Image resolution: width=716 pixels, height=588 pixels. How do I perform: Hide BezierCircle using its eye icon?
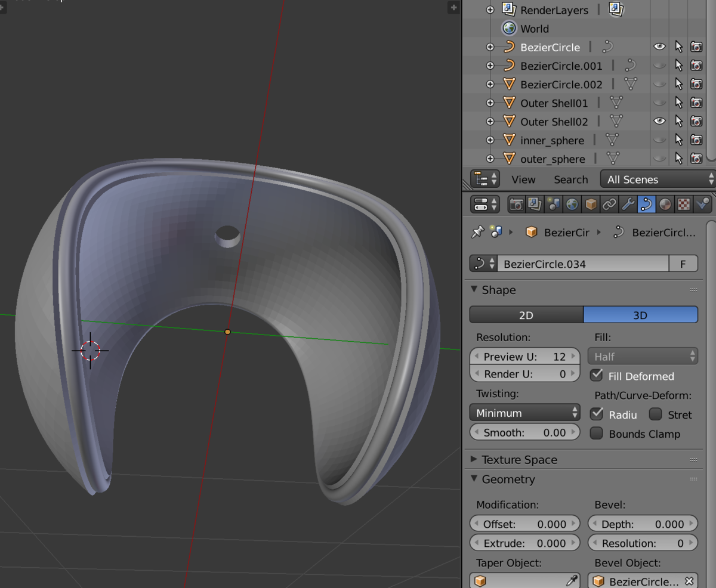(x=659, y=47)
